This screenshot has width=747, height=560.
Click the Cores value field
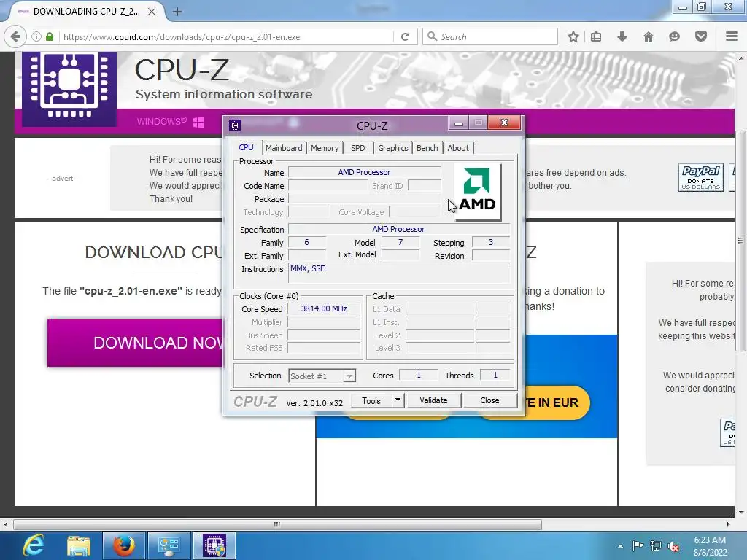tap(418, 376)
